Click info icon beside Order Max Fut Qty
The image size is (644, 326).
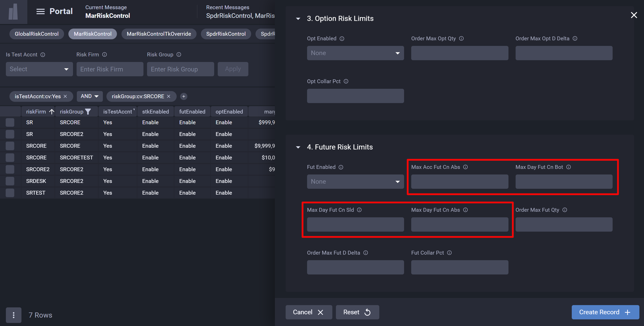(x=565, y=210)
